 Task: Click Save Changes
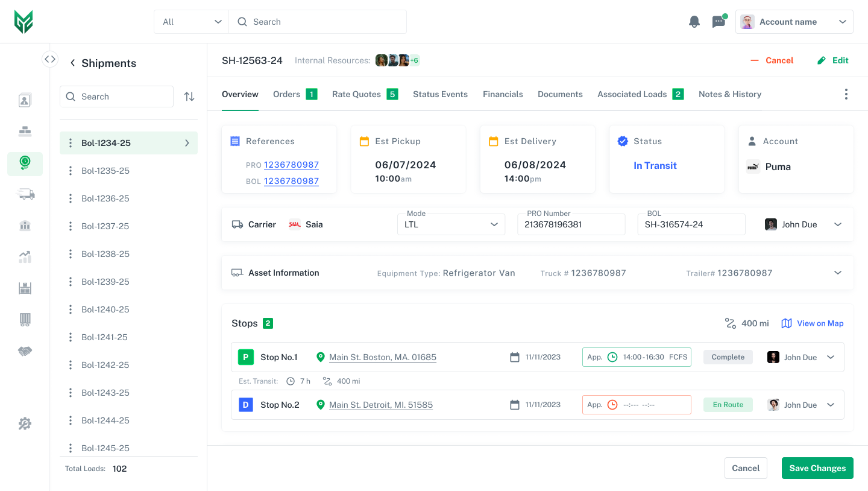click(817, 468)
